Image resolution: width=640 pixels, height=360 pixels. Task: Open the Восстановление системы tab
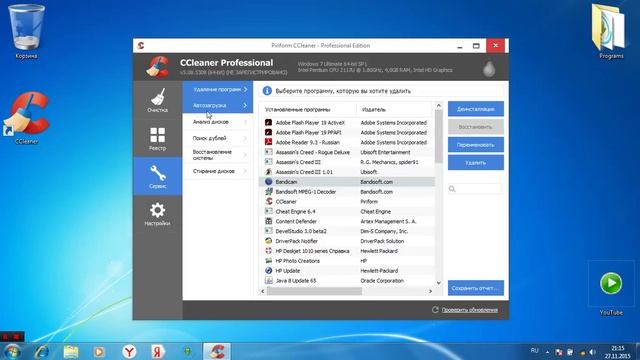click(218, 155)
